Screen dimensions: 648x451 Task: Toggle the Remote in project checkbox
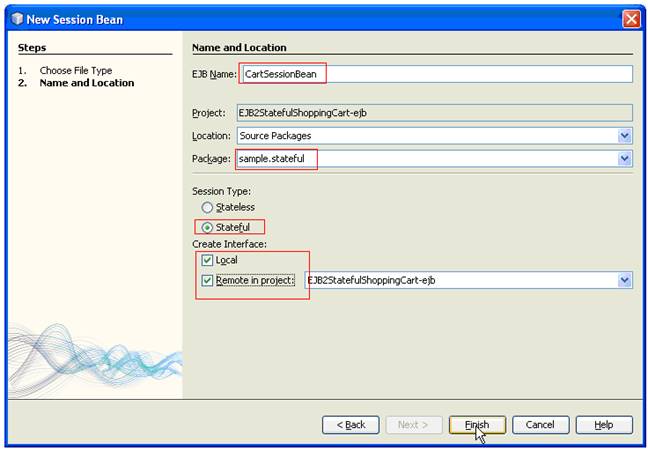(207, 280)
